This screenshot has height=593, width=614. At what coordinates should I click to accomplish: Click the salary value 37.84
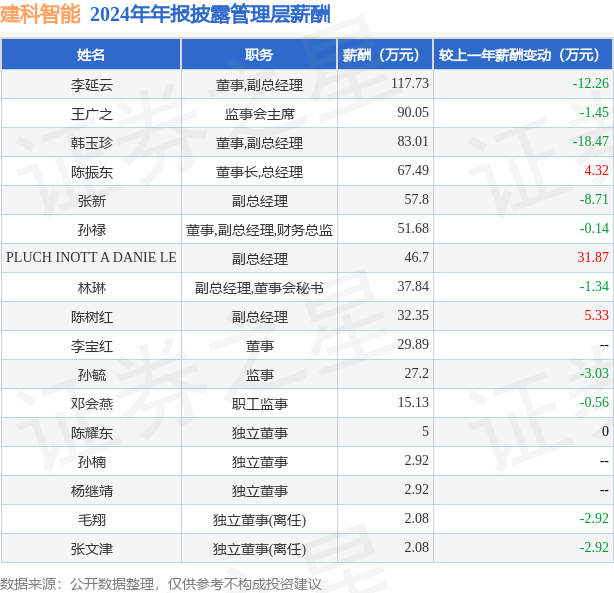pyautogui.click(x=413, y=286)
